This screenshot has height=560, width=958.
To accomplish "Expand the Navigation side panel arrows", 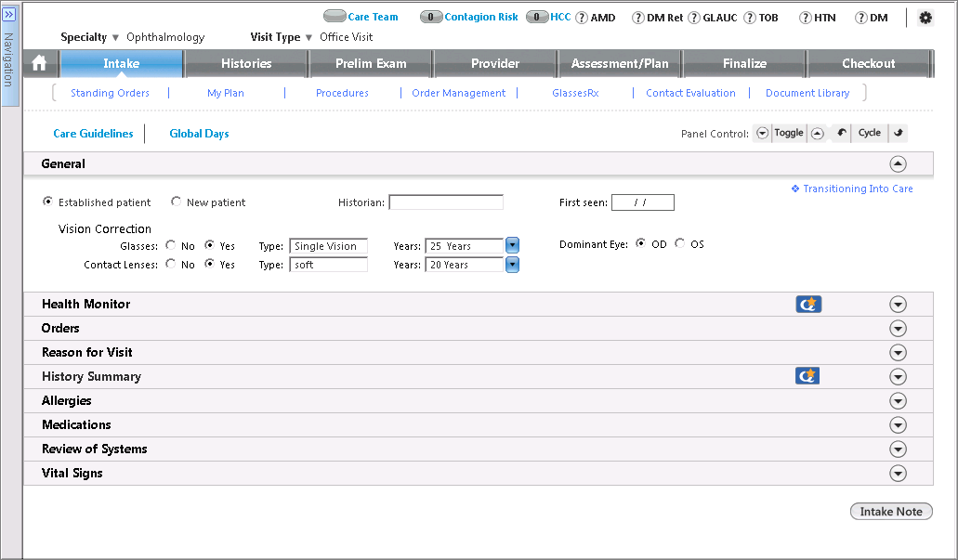I will [x=9, y=14].
